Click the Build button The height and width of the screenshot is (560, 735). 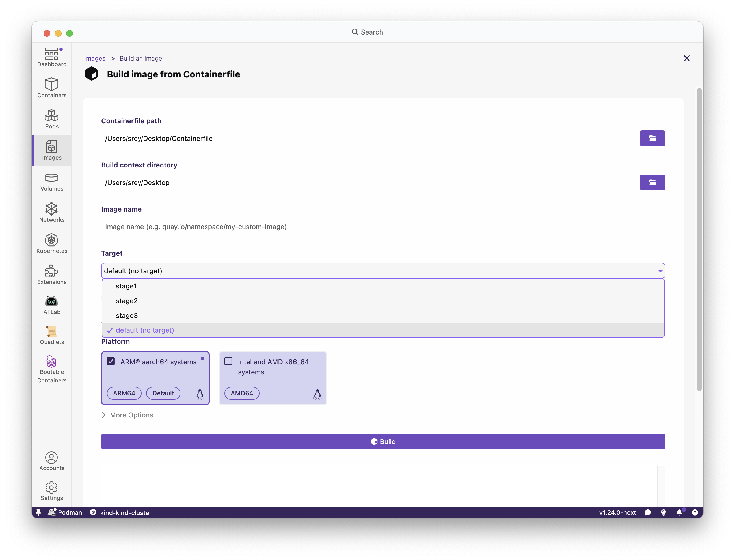(x=382, y=441)
